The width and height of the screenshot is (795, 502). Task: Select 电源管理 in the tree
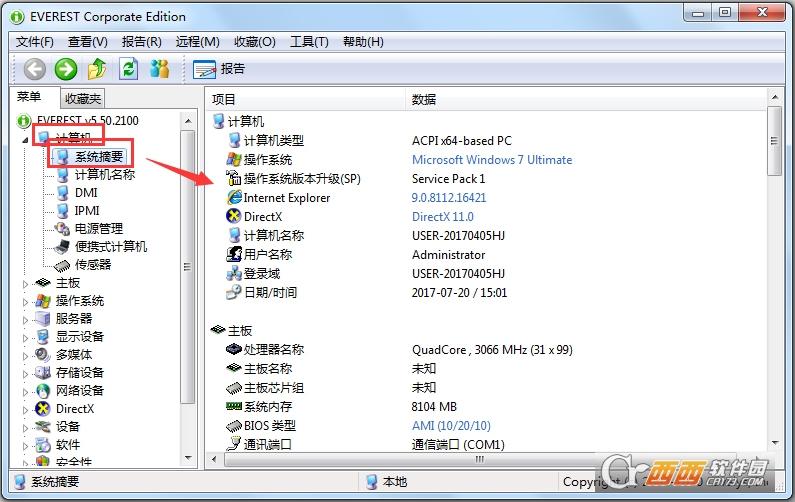tap(99, 229)
